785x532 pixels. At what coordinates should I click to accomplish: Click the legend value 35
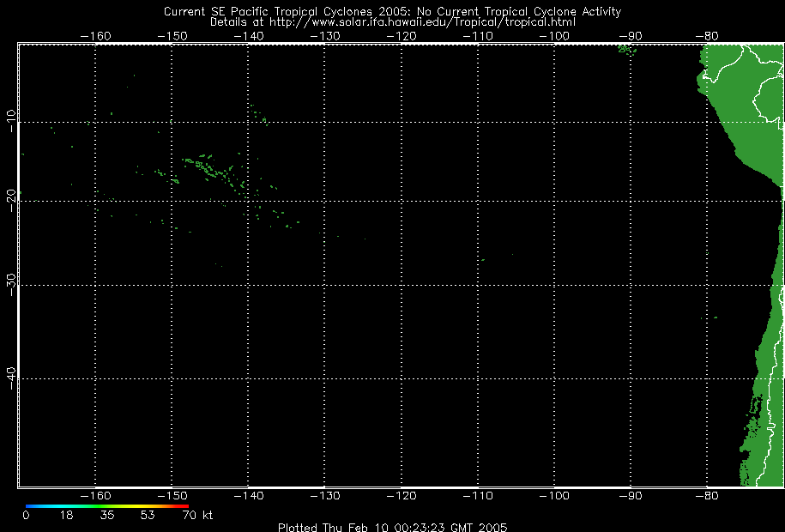pyautogui.click(x=107, y=515)
